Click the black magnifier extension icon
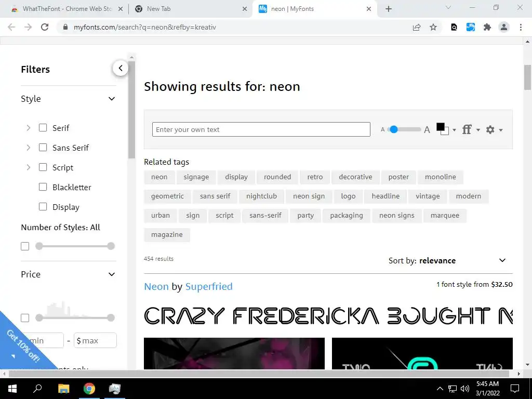Viewport: 532px width, 399px height. pyautogui.click(x=454, y=27)
